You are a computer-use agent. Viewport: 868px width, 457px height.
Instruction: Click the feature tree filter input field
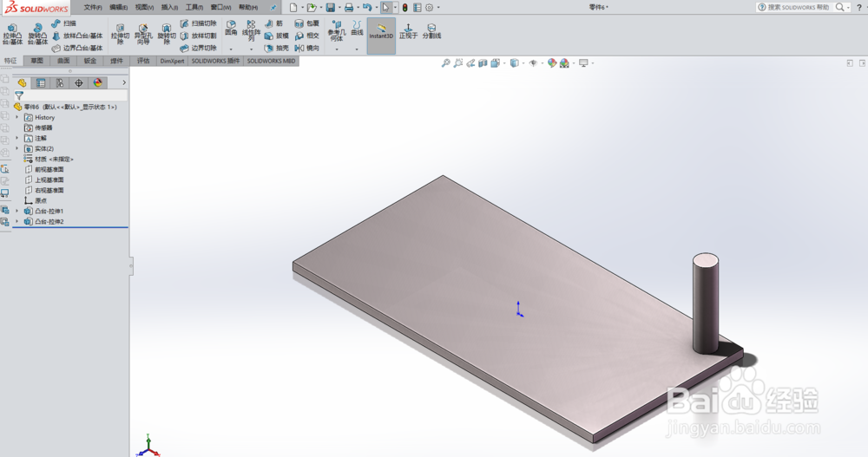click(71, 95)
